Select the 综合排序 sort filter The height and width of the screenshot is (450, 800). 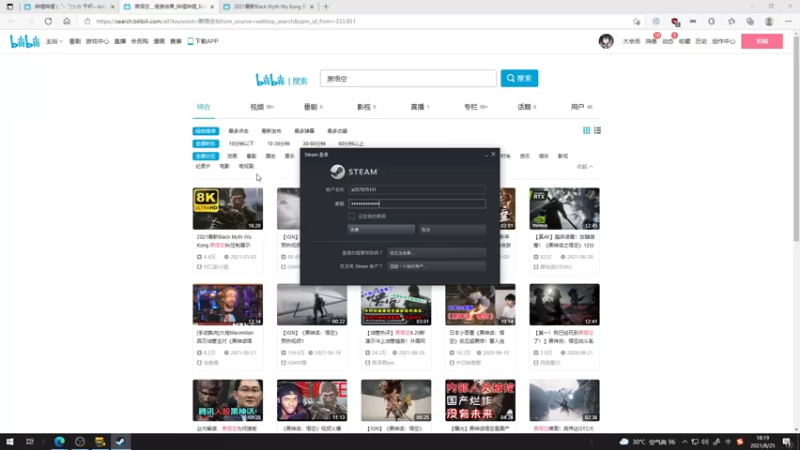(206, 131)
